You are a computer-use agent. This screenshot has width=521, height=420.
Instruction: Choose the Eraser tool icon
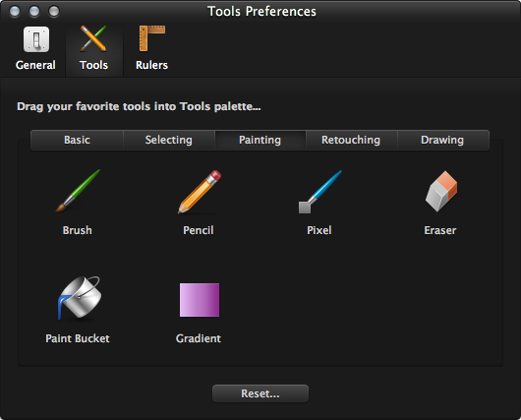[441, 191]
